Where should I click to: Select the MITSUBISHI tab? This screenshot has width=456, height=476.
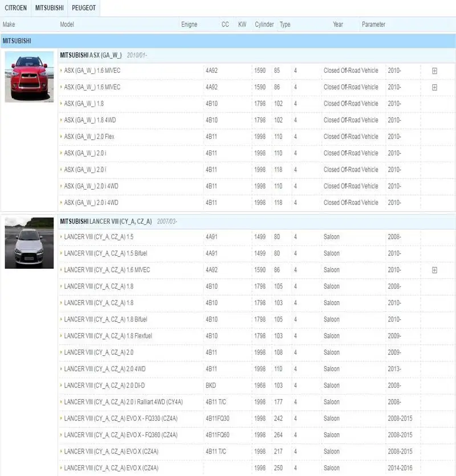(49, 8)
